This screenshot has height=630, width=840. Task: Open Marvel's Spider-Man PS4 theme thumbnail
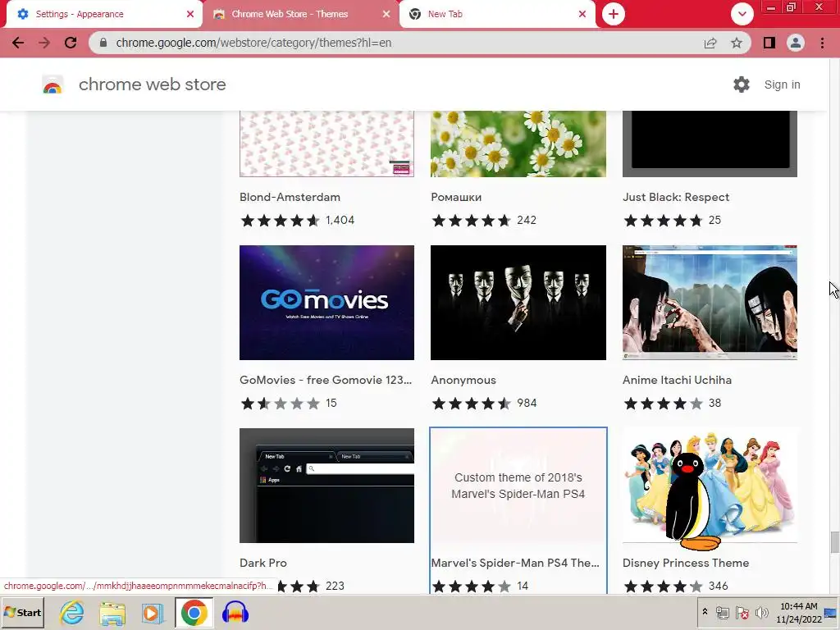point(518,486)
